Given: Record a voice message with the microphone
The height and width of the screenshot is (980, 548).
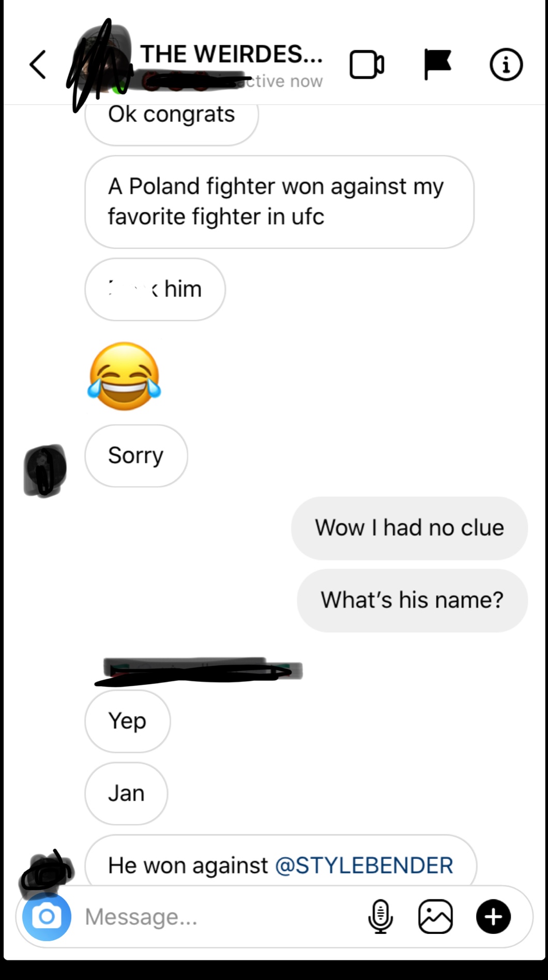Looking at the screenshot, I should 380,916.
